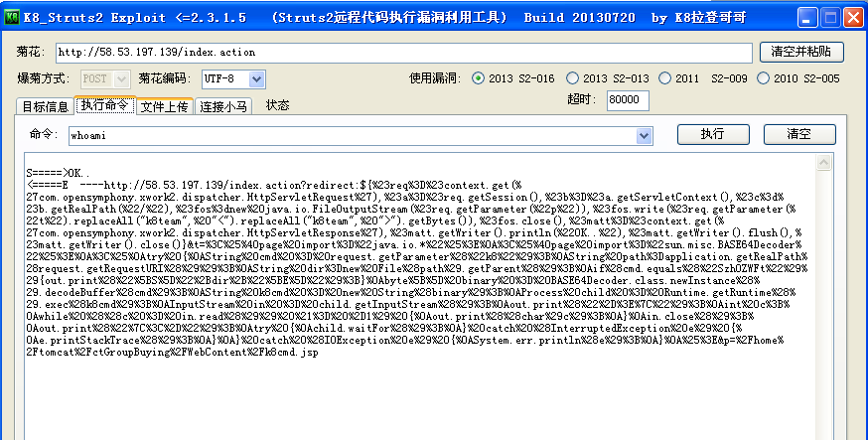Open the 连接小马 tab
The image size is (868, 440).
[223, 107]
